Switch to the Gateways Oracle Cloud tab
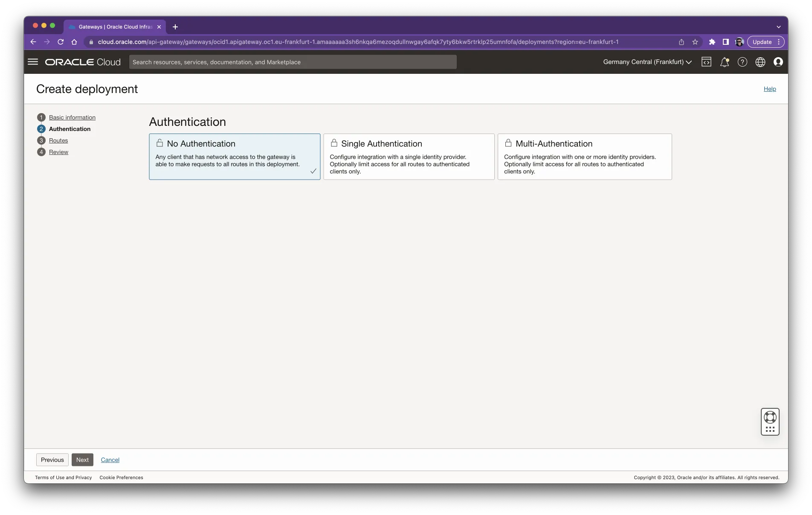The width and height of the screenshot is (812, 515). [114, 27]
